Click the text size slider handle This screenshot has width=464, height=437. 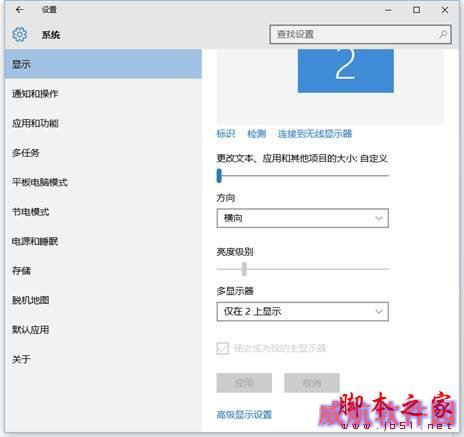pyautogui.click(x=219, y=175)
